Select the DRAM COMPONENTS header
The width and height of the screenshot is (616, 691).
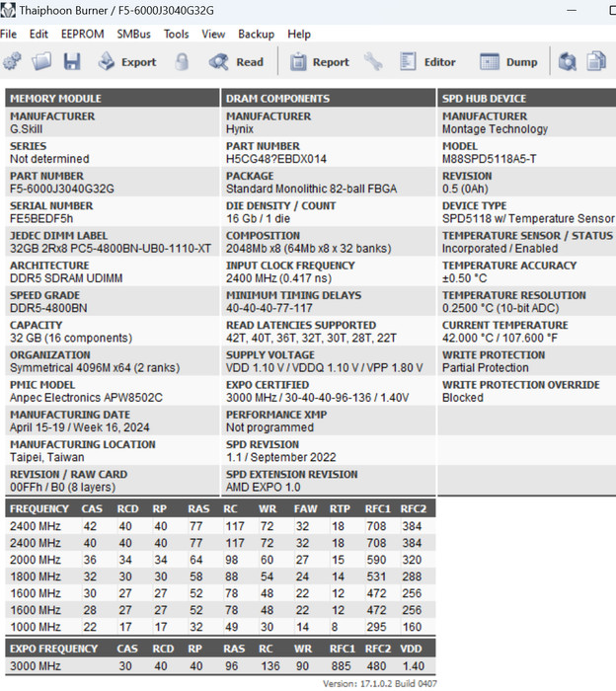pos(329,98)
